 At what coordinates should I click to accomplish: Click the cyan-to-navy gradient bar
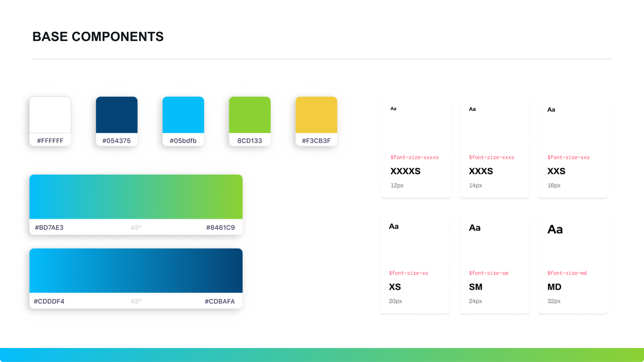point(136,271)
